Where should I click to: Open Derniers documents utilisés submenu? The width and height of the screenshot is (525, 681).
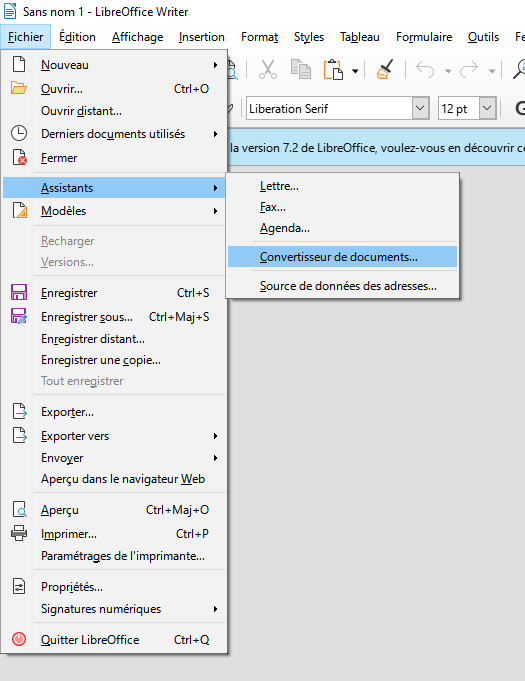114,134
